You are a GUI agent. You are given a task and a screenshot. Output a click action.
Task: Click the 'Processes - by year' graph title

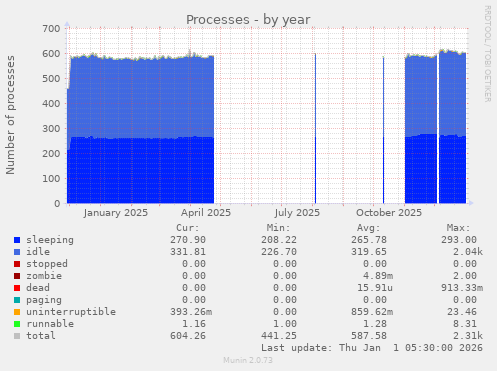point(248,20)
